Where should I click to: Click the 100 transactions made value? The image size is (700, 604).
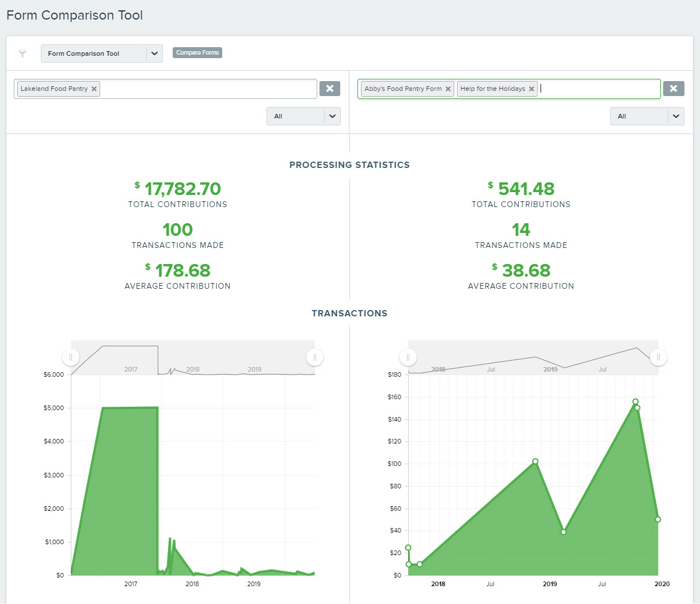pyautogui.click(x=177, y=230)
